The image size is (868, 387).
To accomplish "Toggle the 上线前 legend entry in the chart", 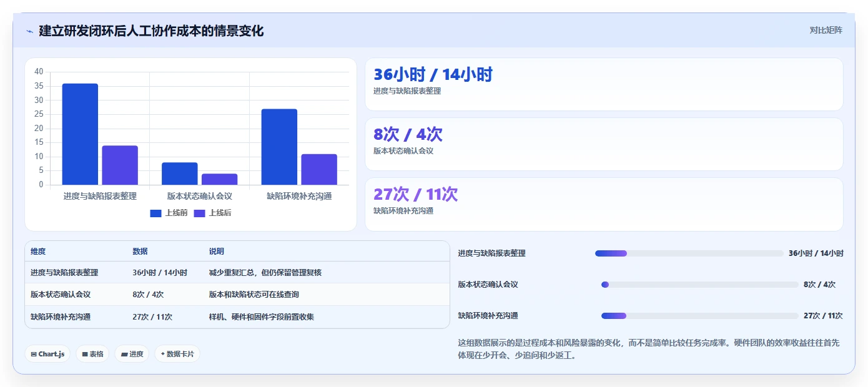I will tap(169, 213).
